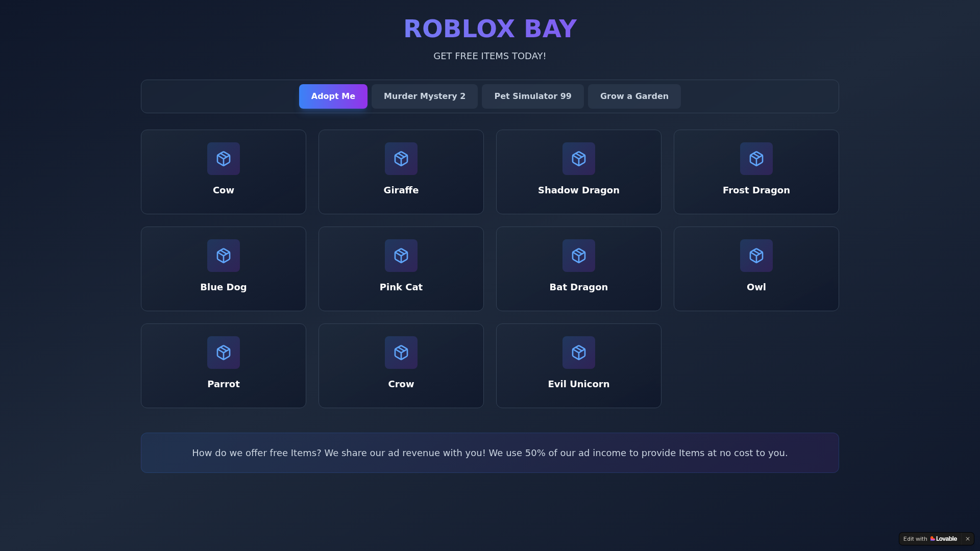Click the Frost Dragon package icon

coord(756,159)
